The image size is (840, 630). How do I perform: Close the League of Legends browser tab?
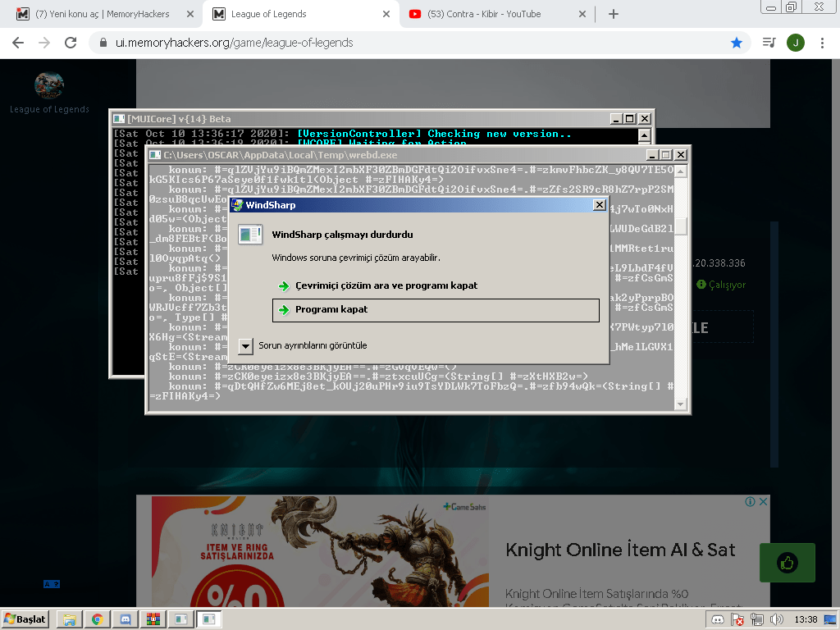[x=386, y=15]
